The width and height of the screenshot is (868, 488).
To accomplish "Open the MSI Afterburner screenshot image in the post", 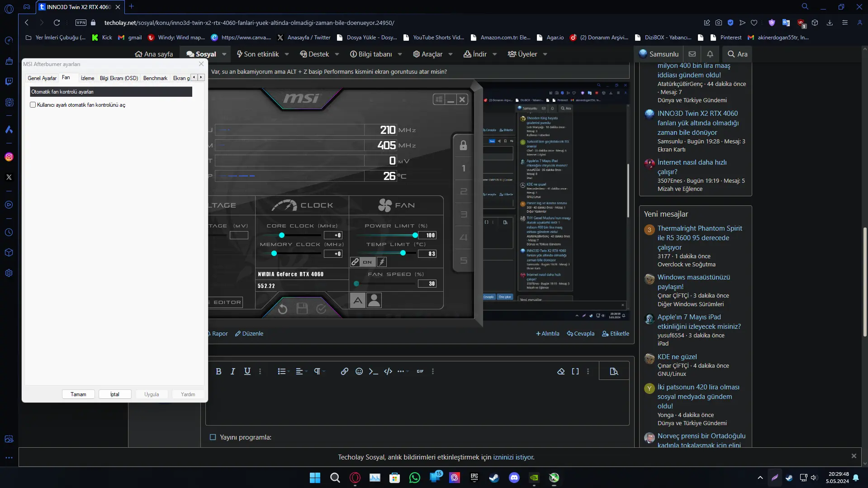I will coord(418,202).
